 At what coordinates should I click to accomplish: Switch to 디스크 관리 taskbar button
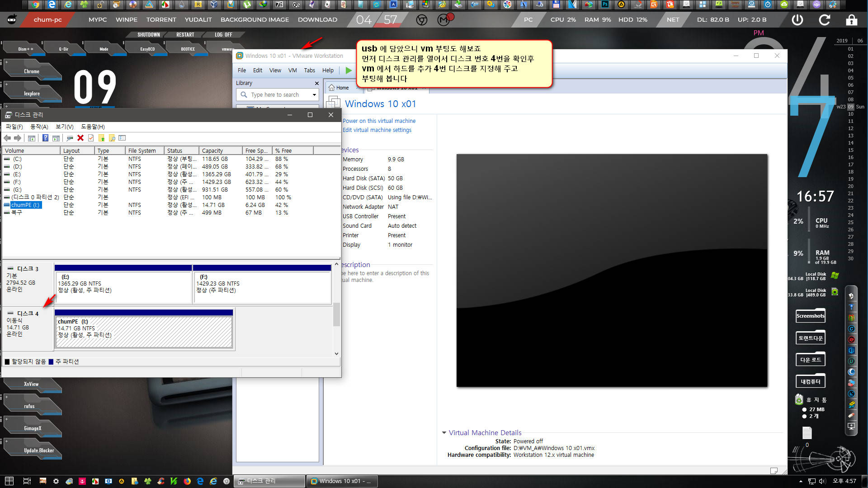(x=270, y=481)
